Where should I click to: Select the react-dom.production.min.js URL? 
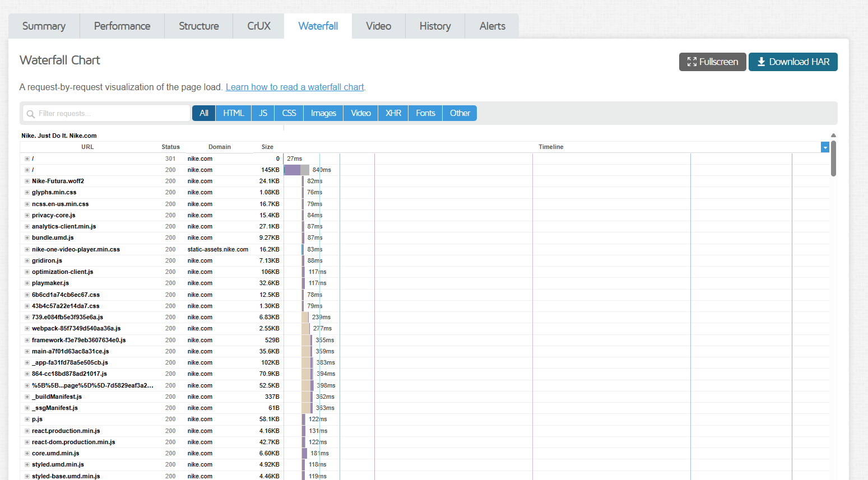[x=73, y=442]
